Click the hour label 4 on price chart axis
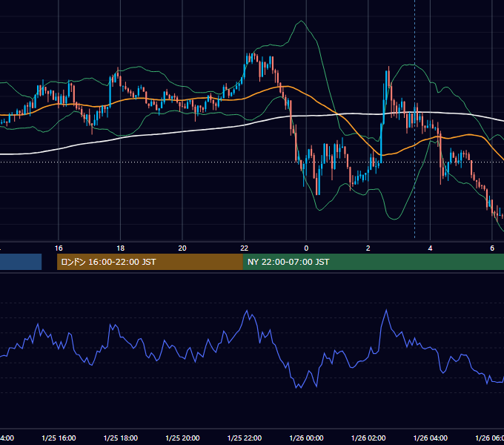The width and height of the screenshot is (504, 445). click(x=430, y=248)
